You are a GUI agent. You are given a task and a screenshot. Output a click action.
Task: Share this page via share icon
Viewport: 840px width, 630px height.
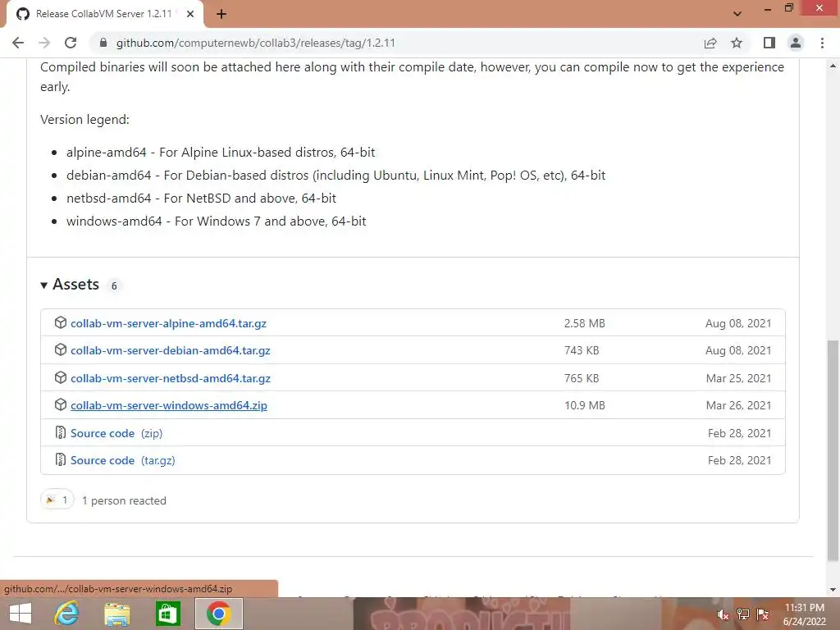click(x=710, y=43)
